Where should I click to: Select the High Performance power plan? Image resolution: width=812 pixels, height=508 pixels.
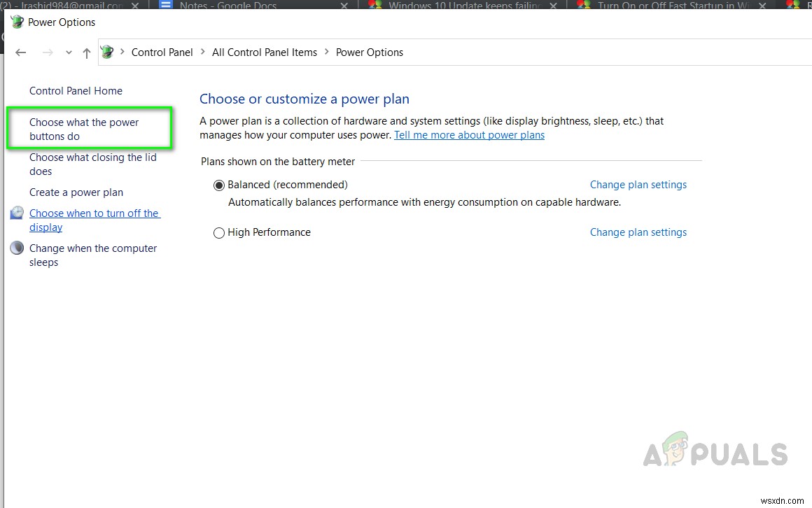(x=219, y=233)
